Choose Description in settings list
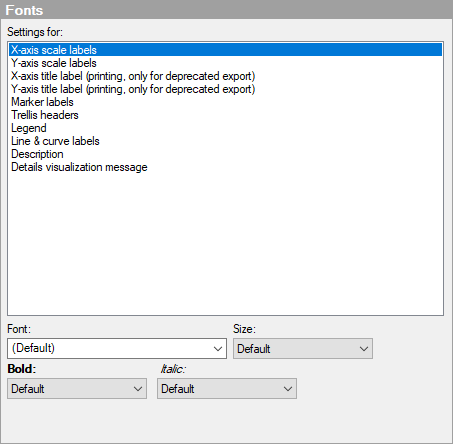 click(x=226, y=154)
